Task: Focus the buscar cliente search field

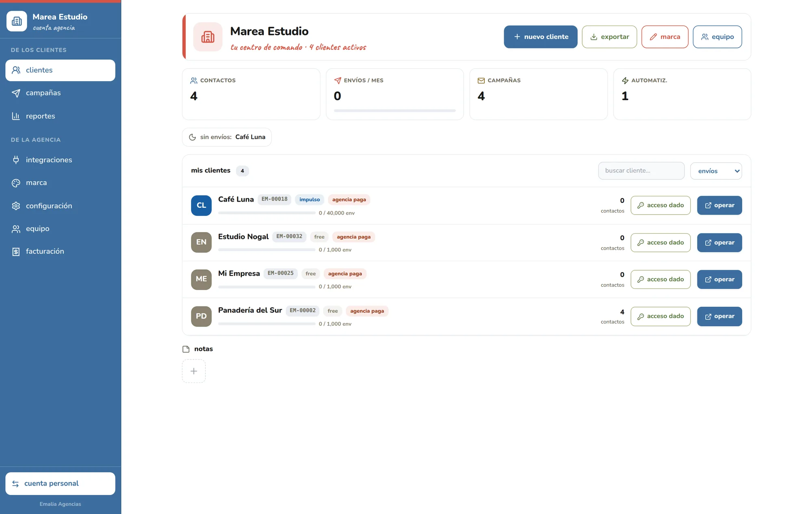Action: [x=641, y=171]
